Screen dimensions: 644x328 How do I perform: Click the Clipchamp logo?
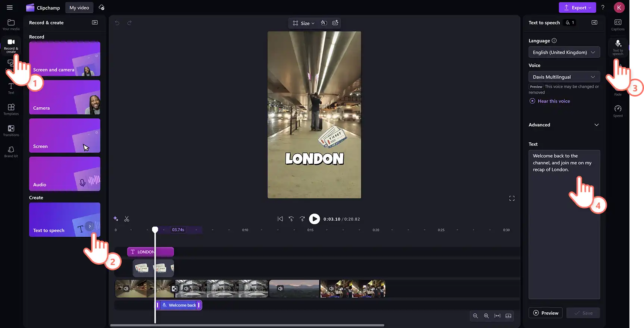tap(43, 7)
